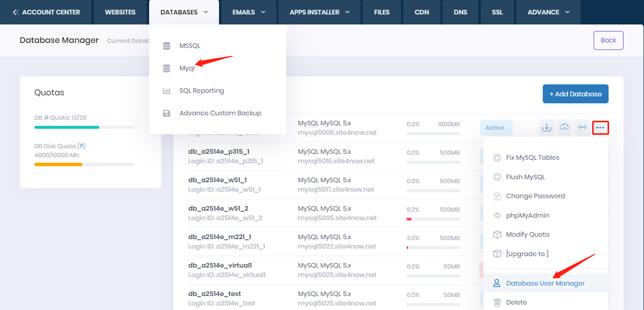Choose SQL Reporting in the Databases menu
Viewport: 644px width, 310px height.
click(x=202, y=91)
